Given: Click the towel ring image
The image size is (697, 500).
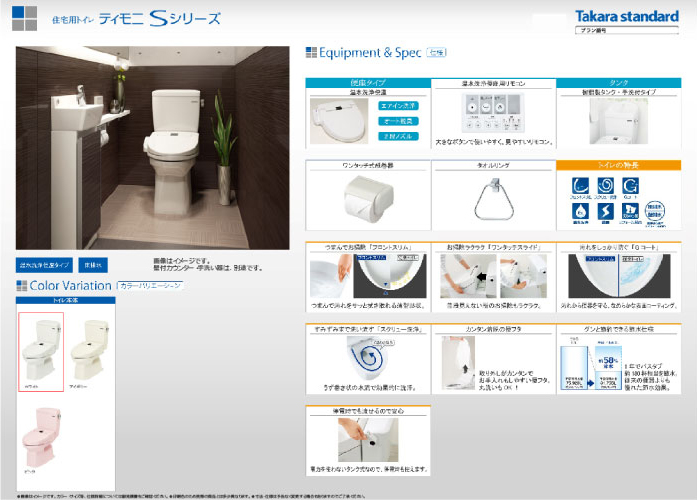Looking at the screenshot, I should [493, 199].
